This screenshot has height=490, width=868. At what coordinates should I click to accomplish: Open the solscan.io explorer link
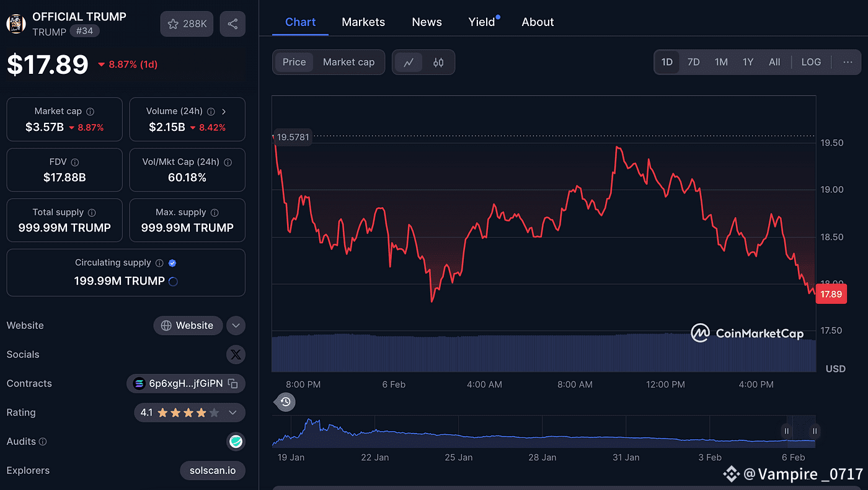pyautogui.click(x=213, y=471)
